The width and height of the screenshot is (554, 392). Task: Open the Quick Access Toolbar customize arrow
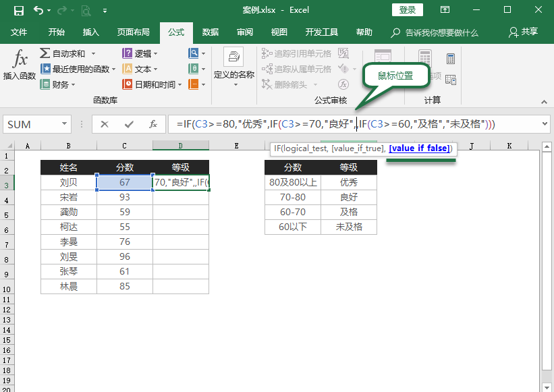tap(105, 11)
